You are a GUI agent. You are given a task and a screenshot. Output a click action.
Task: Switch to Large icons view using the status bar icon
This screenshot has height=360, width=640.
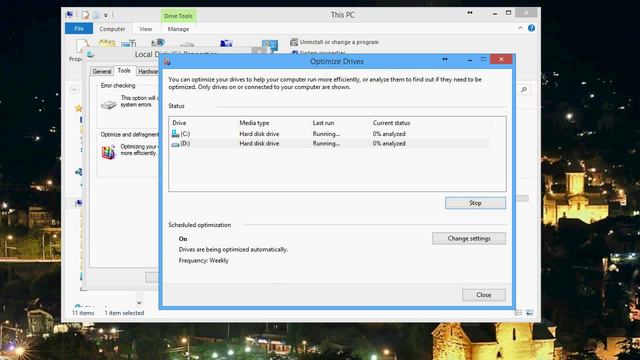[x=529, y=313]
